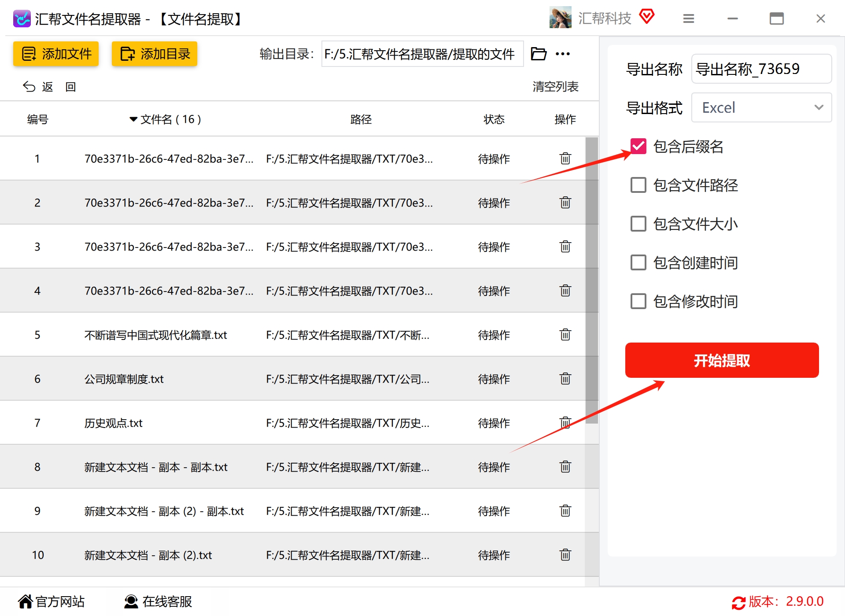The height and width of the screenshot is (616, 845).
Task: Enable 包含文件路径 checkbox
Action: pyautogui.click(x=638, y=185)
